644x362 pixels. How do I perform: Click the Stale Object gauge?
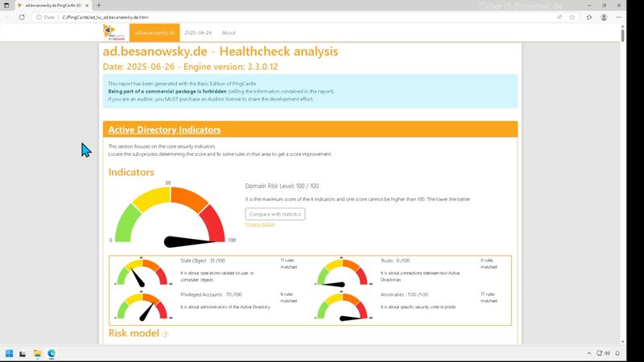coord(142,272)
